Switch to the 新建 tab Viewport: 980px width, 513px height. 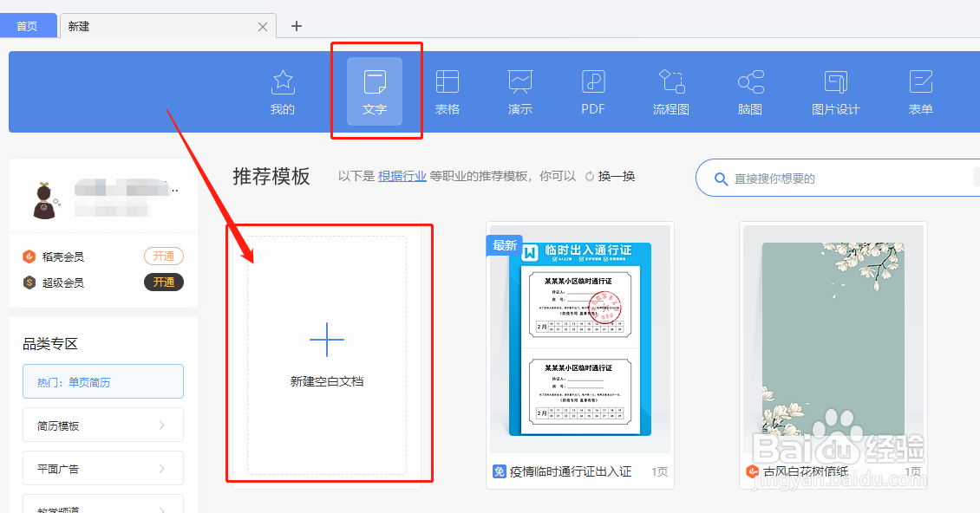(x=81, y=26)
